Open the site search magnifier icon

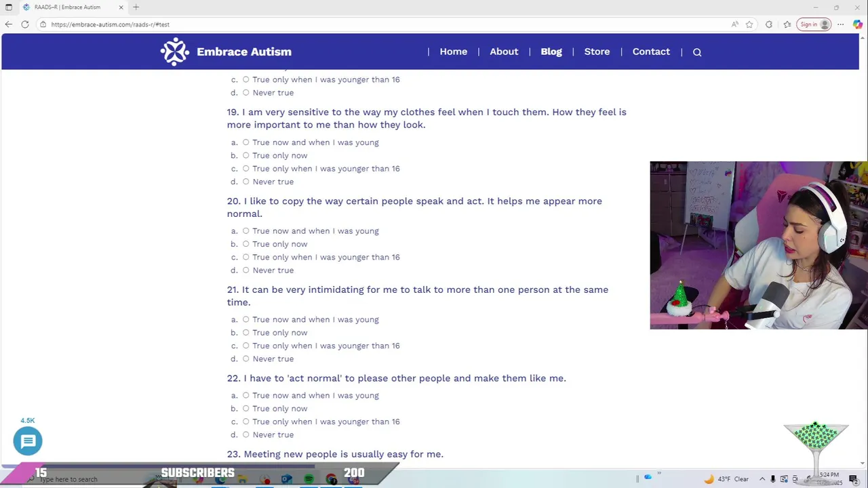click(x=697, y=52)
